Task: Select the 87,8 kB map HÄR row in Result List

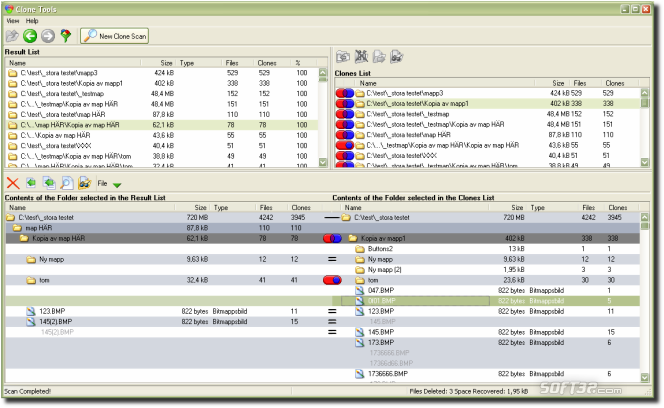Action: tap(162, 114)
